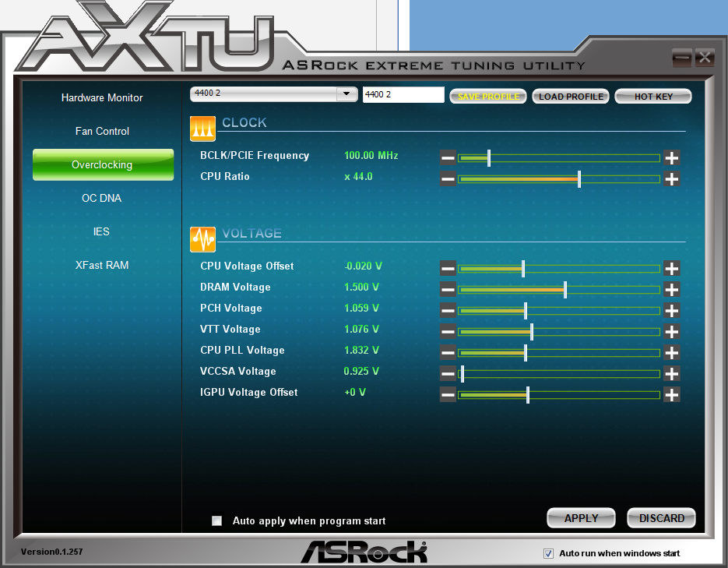Click the orange VOLTAGE waveform icon

202,239
